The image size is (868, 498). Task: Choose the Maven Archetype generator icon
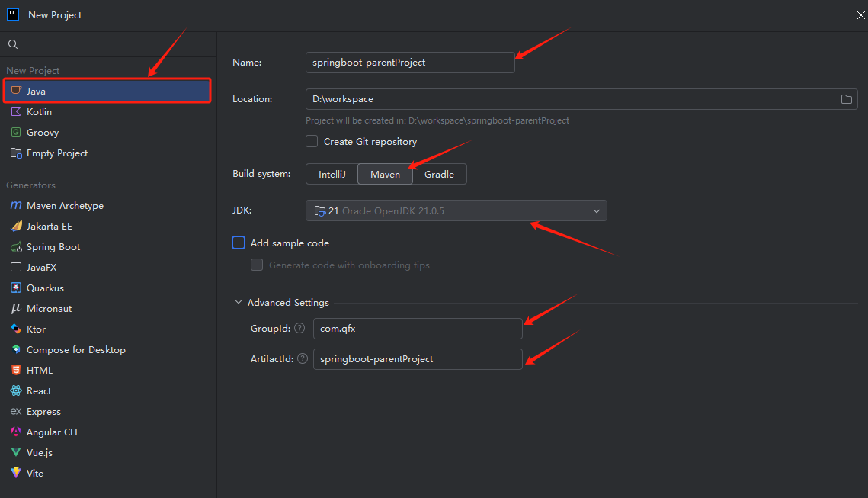click(x=16, y=206)
